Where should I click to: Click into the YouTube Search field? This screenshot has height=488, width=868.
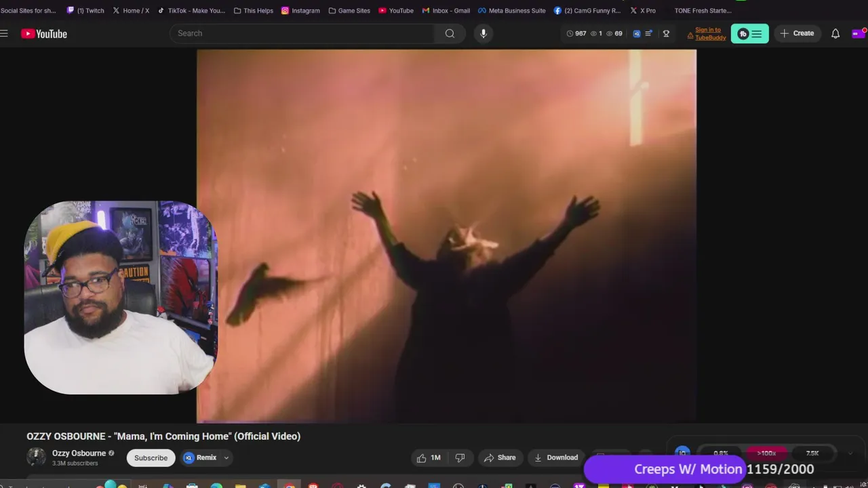302,33
